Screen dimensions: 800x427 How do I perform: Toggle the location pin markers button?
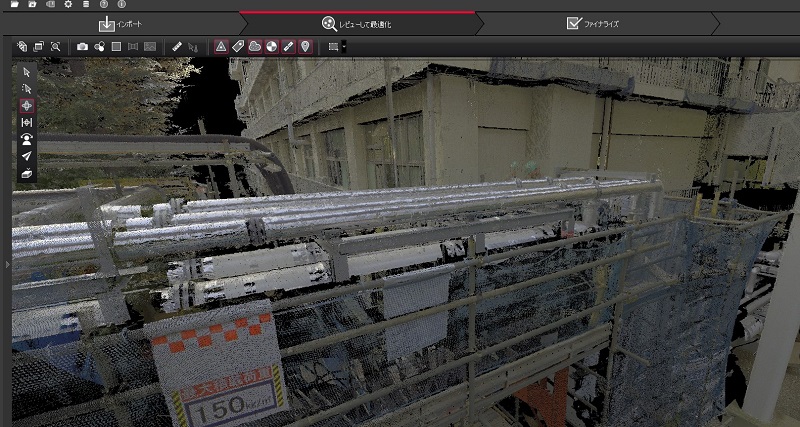point(304,47)
